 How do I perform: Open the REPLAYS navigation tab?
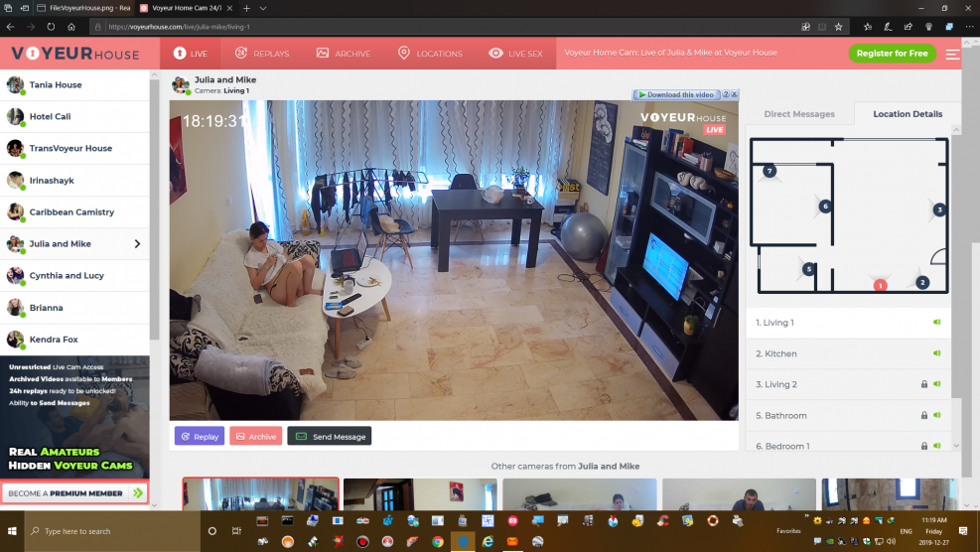[262, 54]
